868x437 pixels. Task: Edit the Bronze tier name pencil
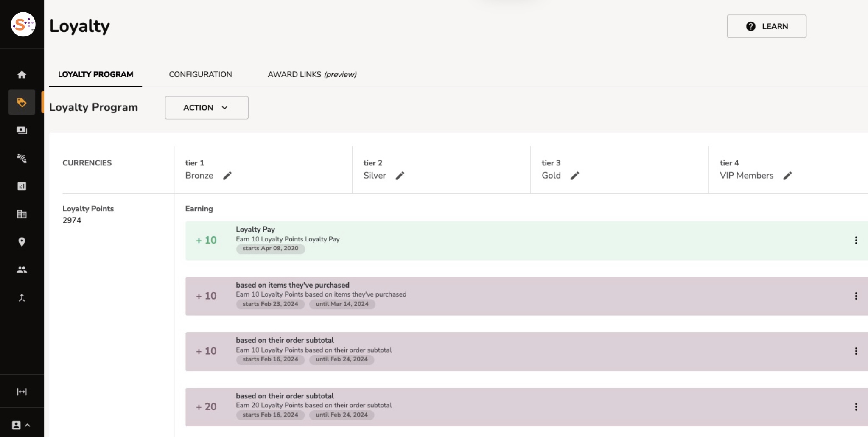[x=227, y=176]
